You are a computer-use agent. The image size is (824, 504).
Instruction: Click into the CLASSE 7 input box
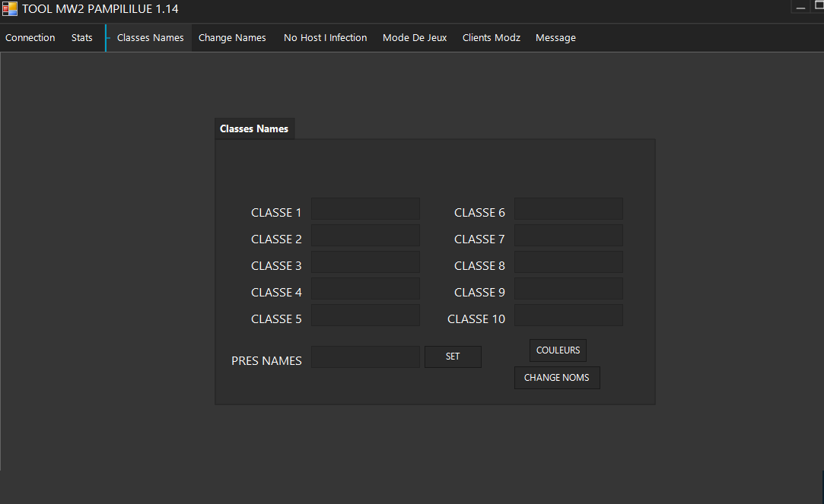pyautogui.click(x=568, y=236)
